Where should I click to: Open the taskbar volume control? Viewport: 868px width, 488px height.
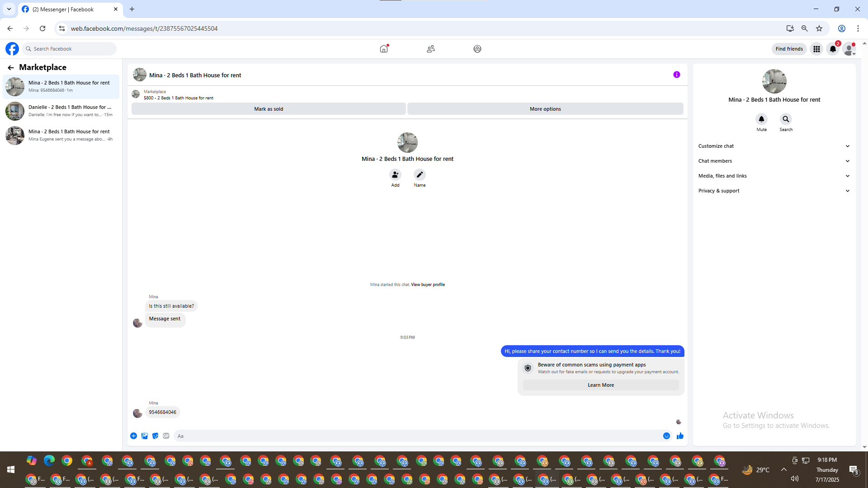(794, 479)
